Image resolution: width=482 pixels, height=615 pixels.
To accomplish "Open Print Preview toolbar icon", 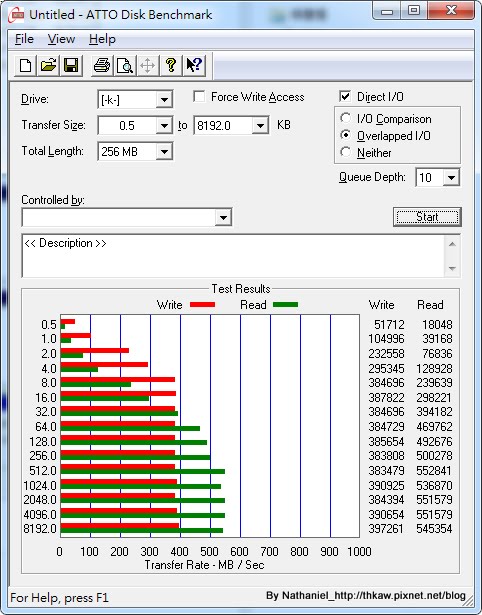I will pyautogui.click(x=125, y=65).
